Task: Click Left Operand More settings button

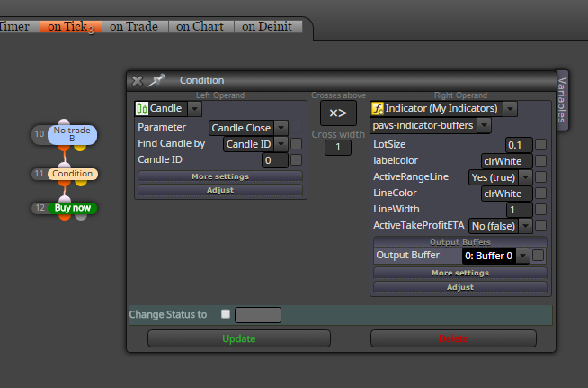Action: point(220,176)
